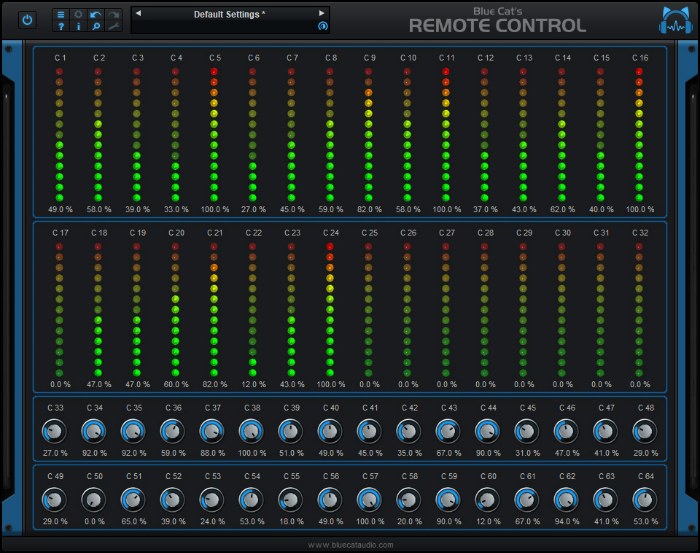Click the 94.0 % value under C 62

click(x=567, y=521)
